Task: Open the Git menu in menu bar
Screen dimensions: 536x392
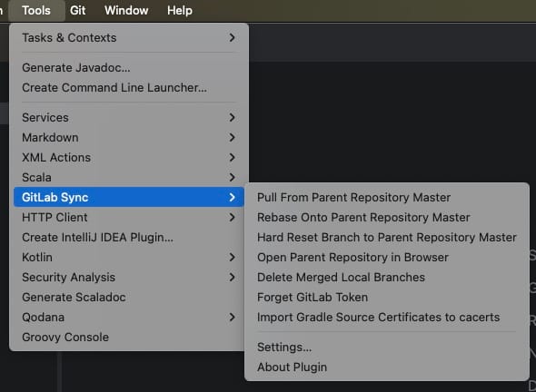Action: 77,10
